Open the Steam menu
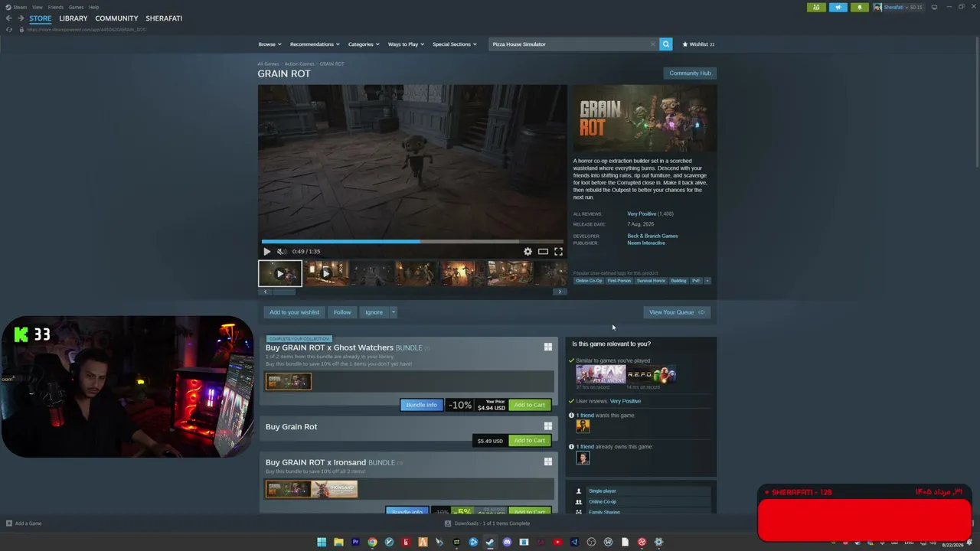This screenshot has width=980, height=551. (16, 7)
